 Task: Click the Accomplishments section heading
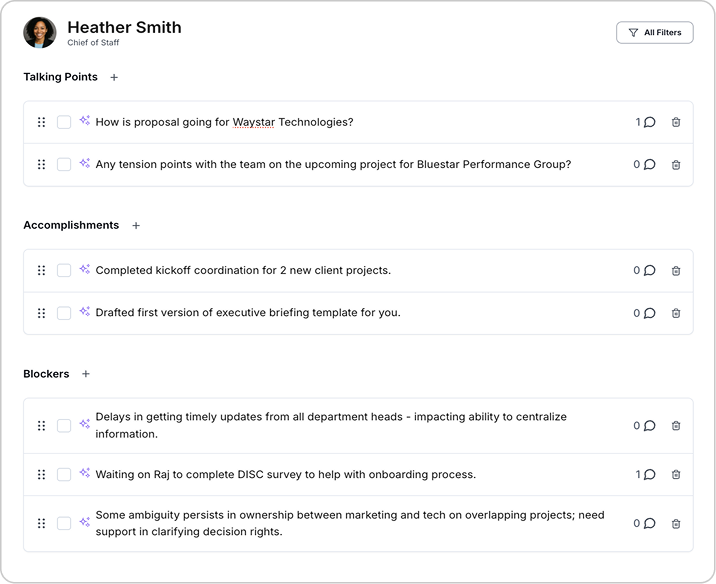tap(71, 226)
